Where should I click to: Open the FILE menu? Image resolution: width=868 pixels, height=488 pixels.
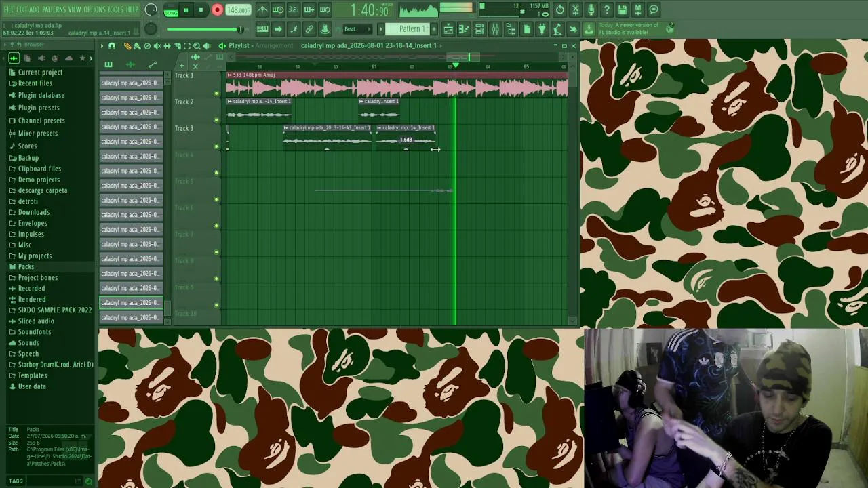(x=9, y=9)
